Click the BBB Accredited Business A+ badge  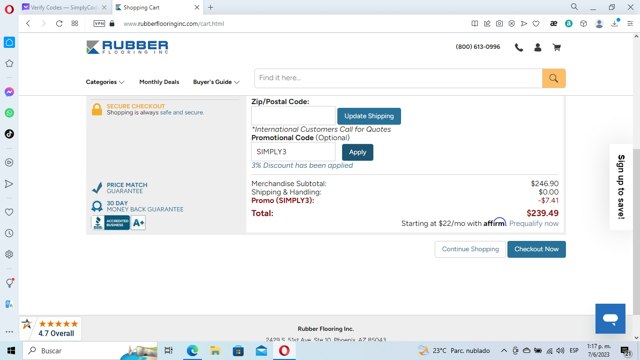(118, 223)
